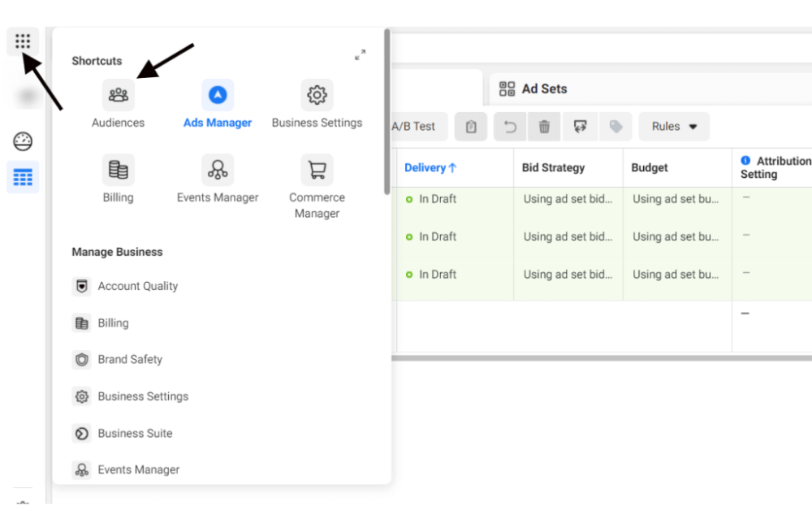Open Account Quality under Manage Business

coord(137,286)
